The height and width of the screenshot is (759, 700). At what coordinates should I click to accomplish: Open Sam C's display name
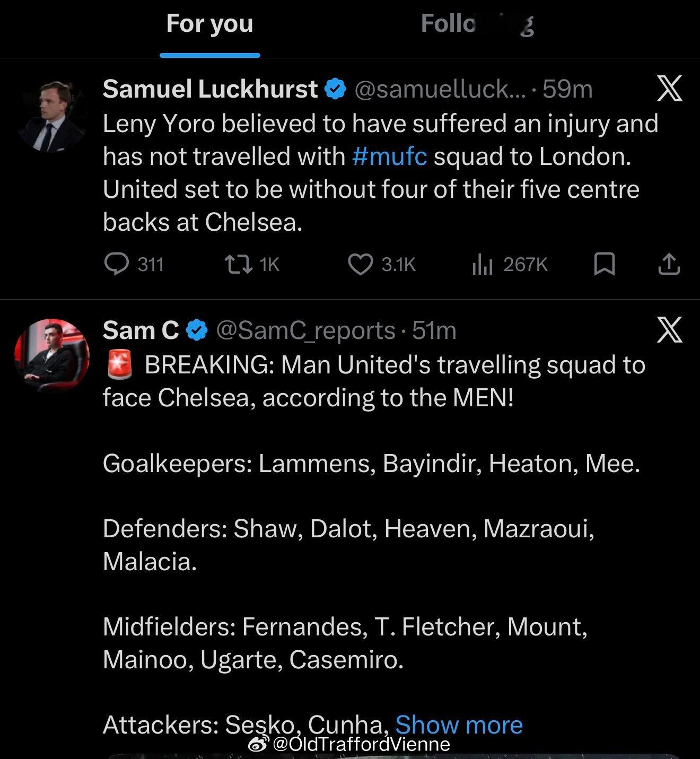[141, 330]
